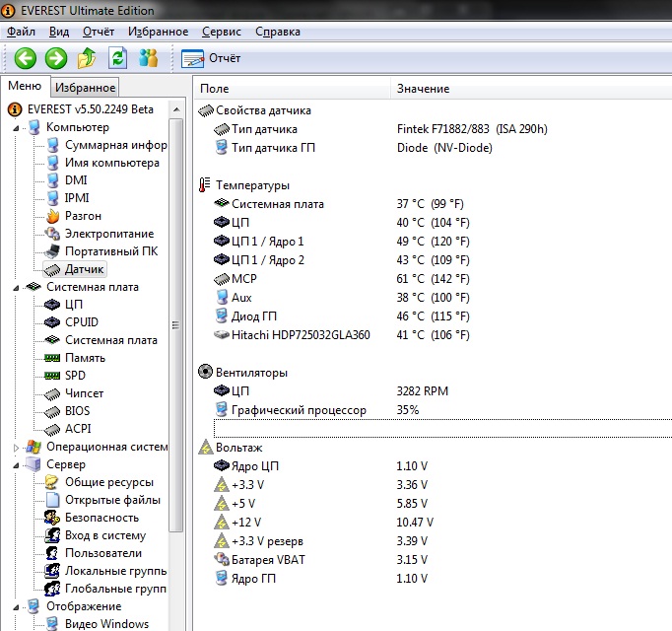This screenshot has height=631, width=672.
Task: Open Электропитание in the sidebar tree
Action: tap(108, 234)
